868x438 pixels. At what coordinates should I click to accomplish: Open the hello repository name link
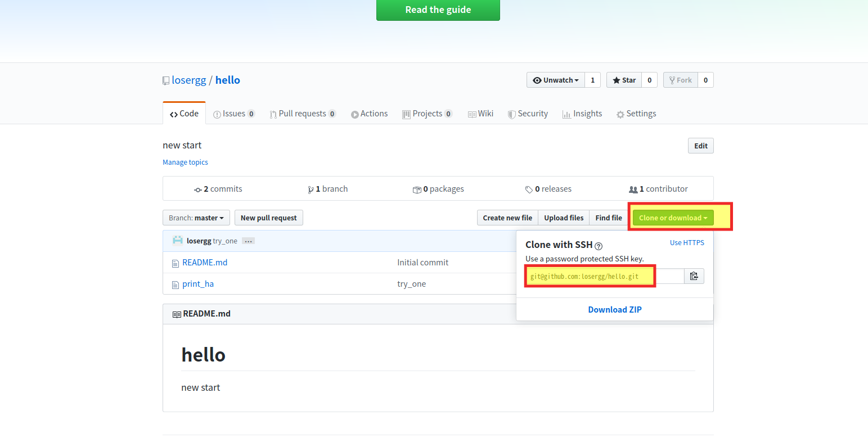[228, 80]
